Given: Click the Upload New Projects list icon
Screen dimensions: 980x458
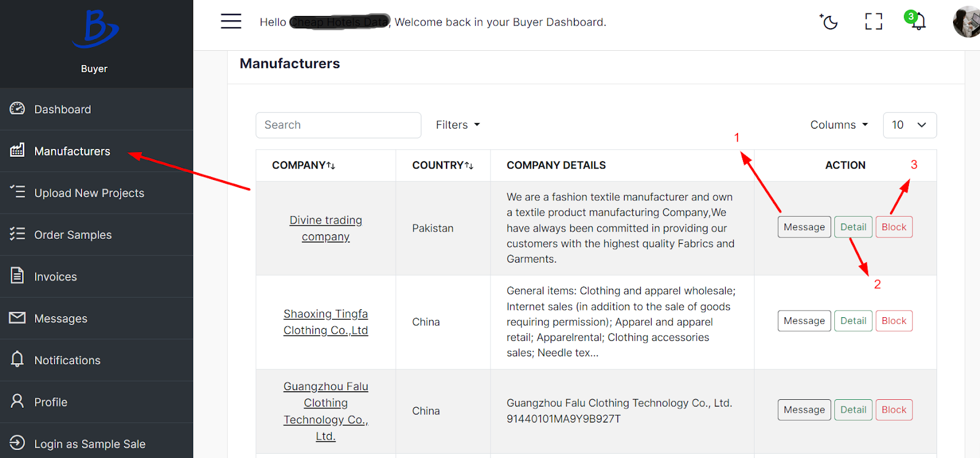Looking at the screenshot, I should [x=18, y=192].
